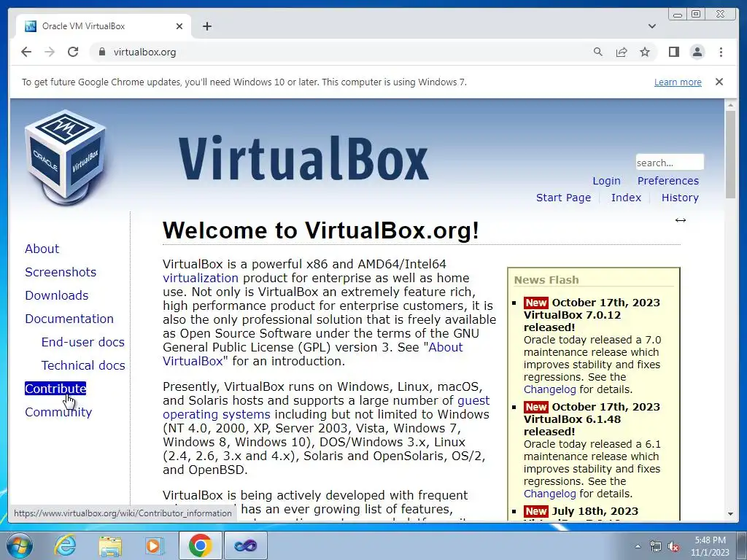The width and height of the screenshot is (747, 560).
Task: Open Documentation section
Action: [x=69, y=319]
